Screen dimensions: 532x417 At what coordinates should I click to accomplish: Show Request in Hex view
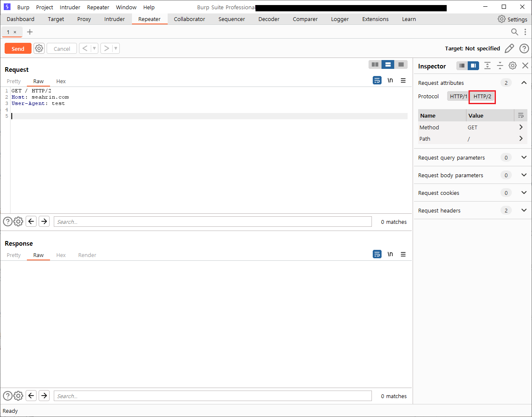(x=61, y=81)
